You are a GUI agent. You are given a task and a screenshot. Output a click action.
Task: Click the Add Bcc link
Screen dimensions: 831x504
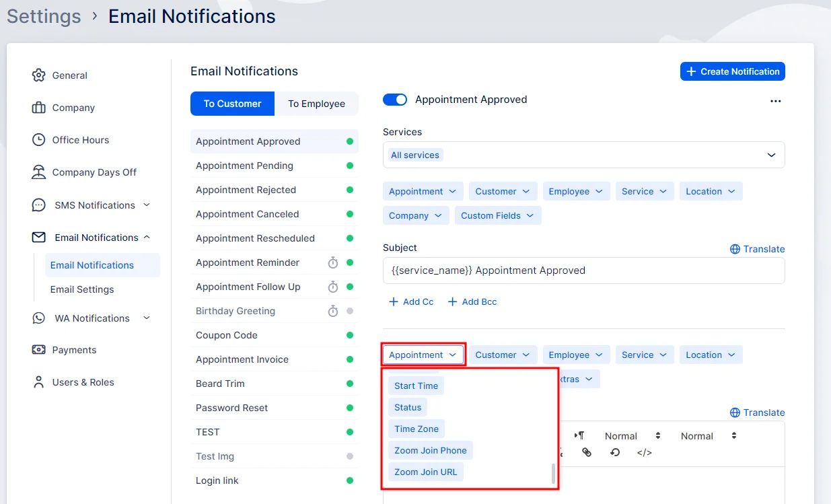[x=472, y=301]
